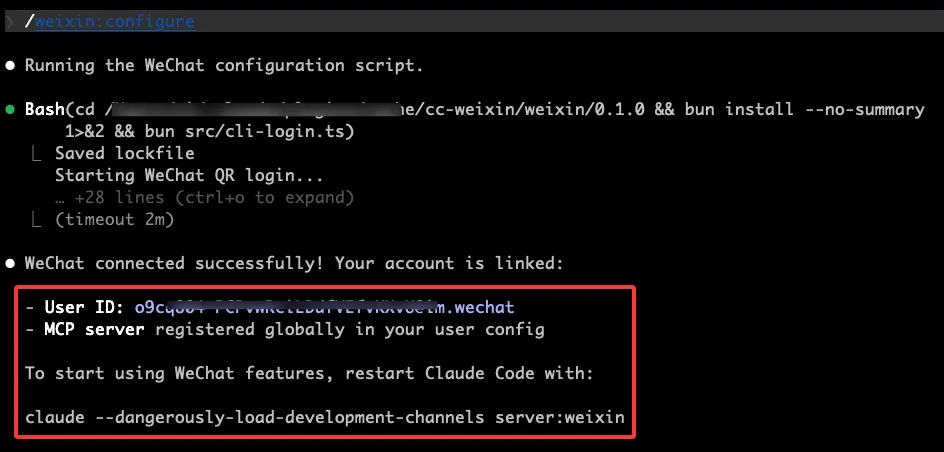Click the bold MCP server label
The image size is (944, 452).
point(96,329)
